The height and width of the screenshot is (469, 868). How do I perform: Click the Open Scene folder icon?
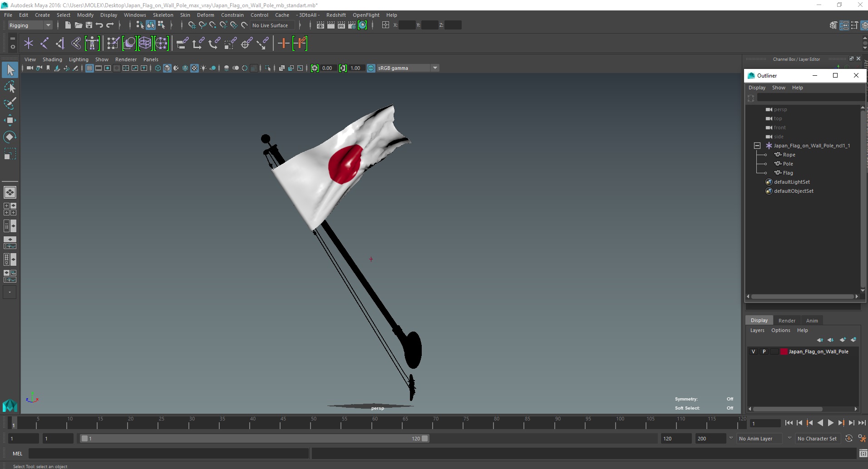tap(78, 25)
